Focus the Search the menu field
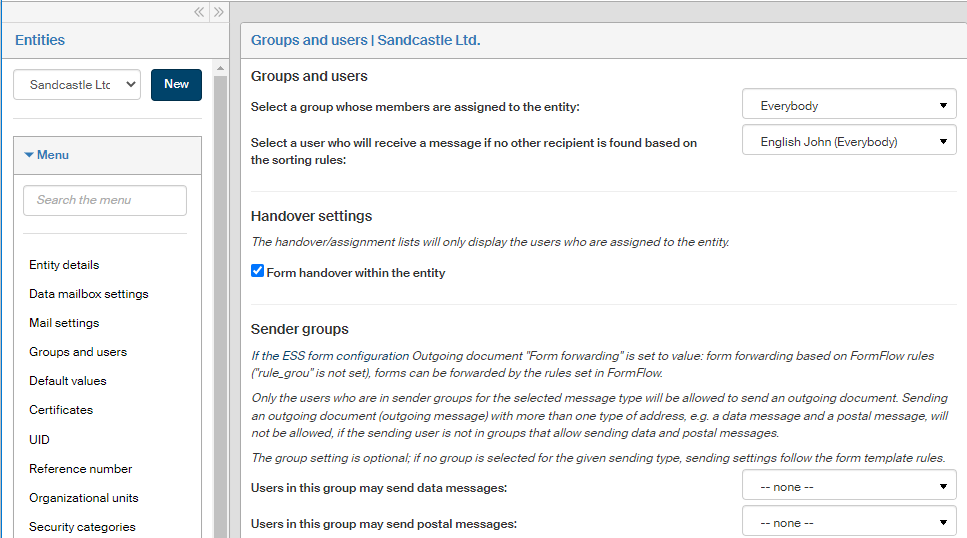967x538 pixels. 105,200
